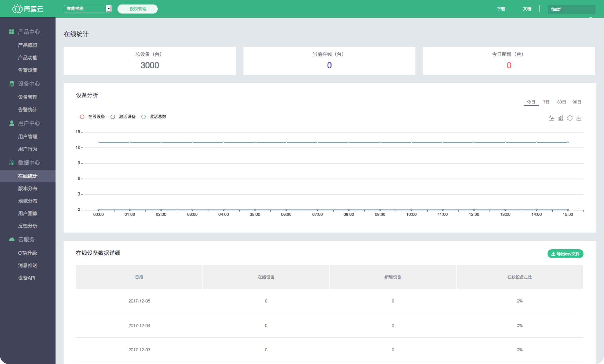Viewport: 604px width, 364px height.
Task: Click 导出csv文件 export button
Action: pyautogui.click(x=565, y=254)
